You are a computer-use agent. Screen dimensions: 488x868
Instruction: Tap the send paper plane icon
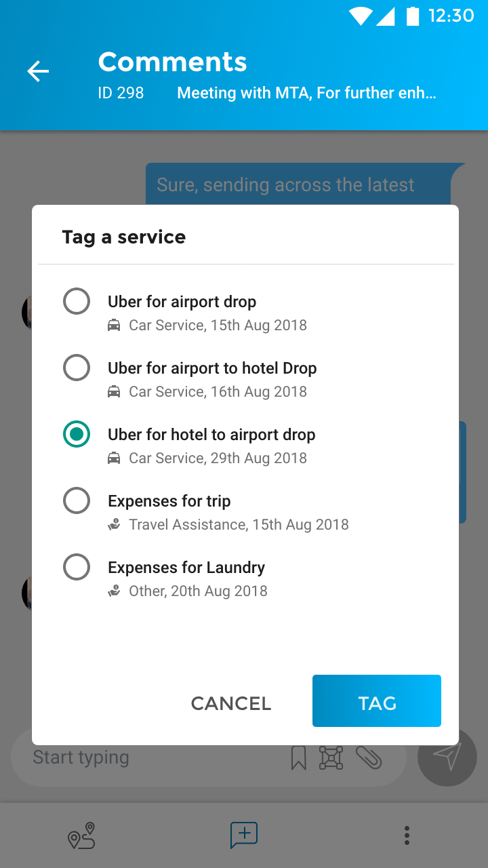(x=447, y=757)
